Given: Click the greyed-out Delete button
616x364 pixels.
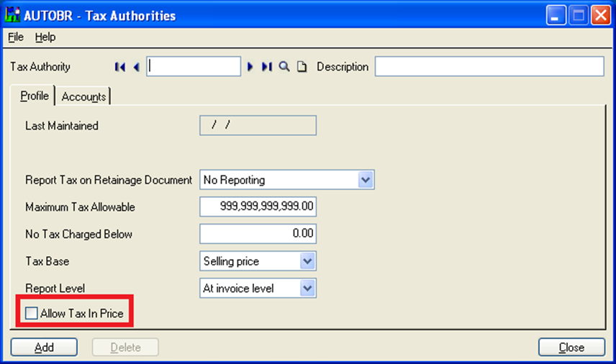Looking at the screenshot, I should pyautogui.click(x=125, y=347).
